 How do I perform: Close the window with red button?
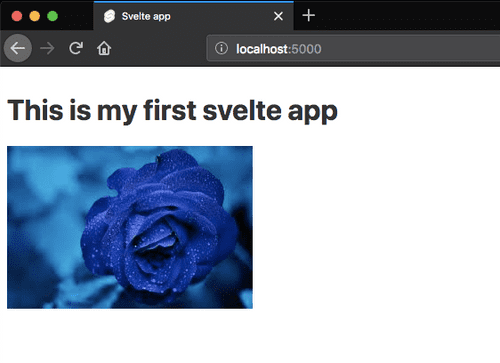point(17,16)
